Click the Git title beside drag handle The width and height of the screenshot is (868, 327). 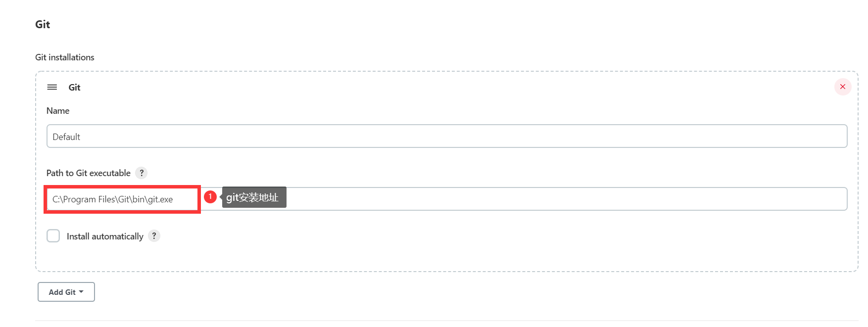[x=74, y=88]
